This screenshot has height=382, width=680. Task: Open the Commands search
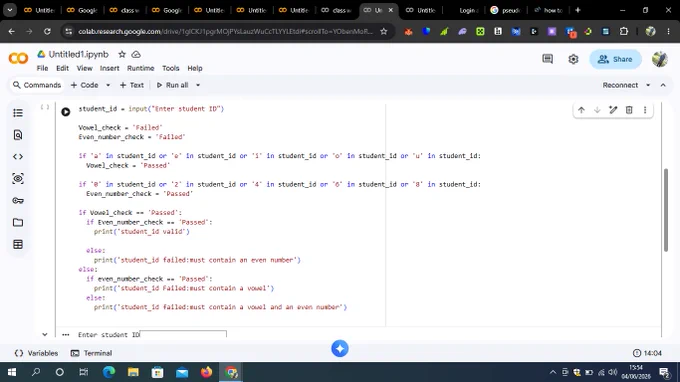coord(37,85)
